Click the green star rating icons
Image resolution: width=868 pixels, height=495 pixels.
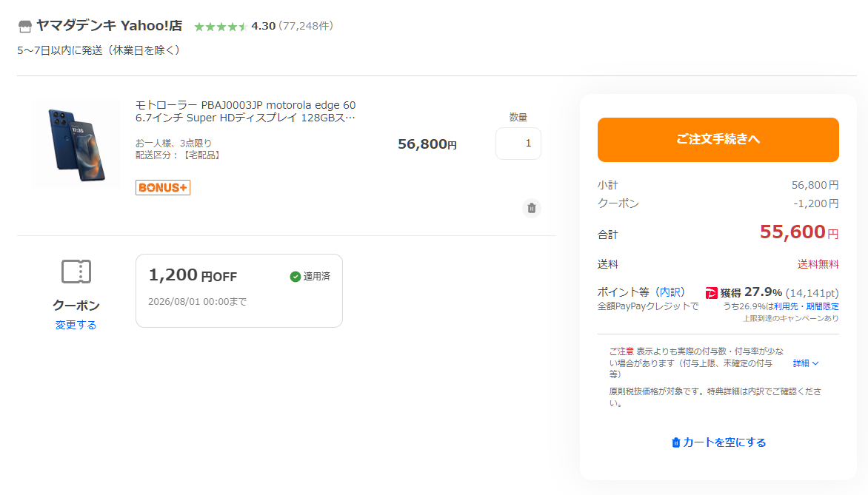220,27
